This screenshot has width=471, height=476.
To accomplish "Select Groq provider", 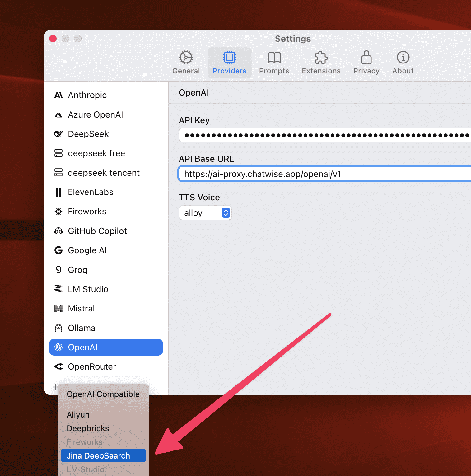I will click(x=106, y=269).
